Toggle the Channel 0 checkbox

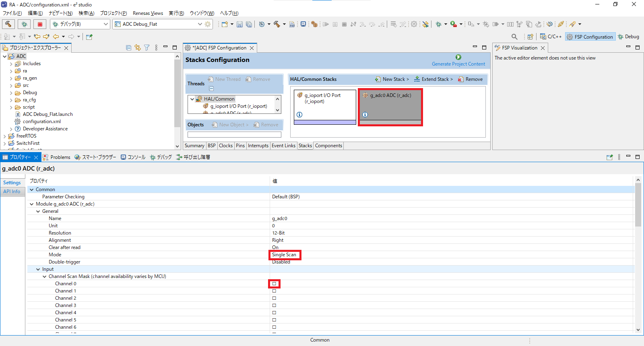274,284
